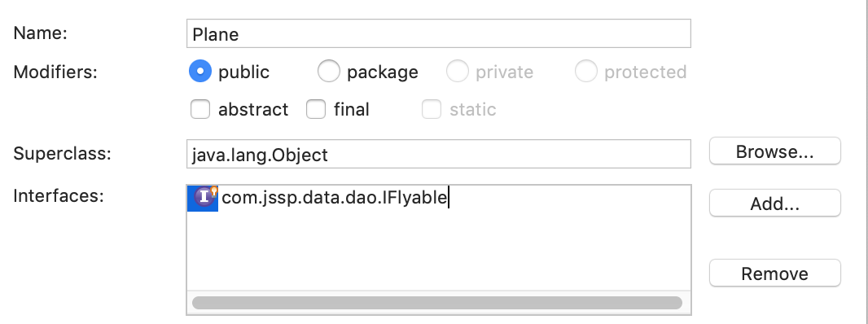Focus the Name field containing Plane
This screenshot has width=868, height=324.
pyautogui.click(x=438, y=34)
